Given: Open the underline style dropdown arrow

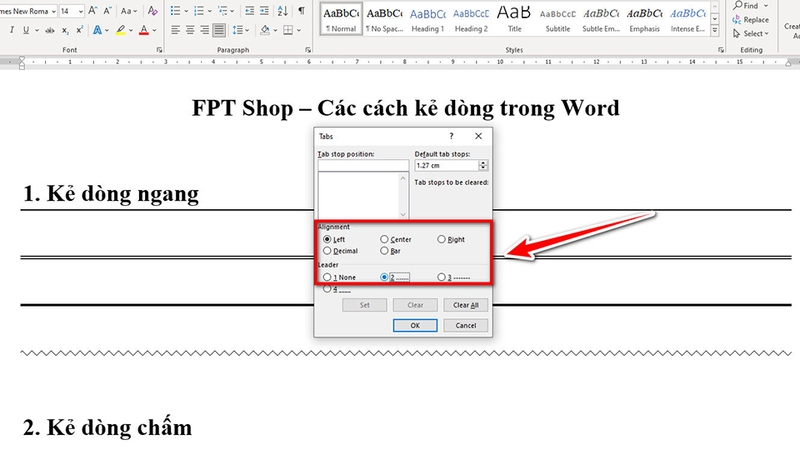Looking at the screenshot, I should point(36,31).
